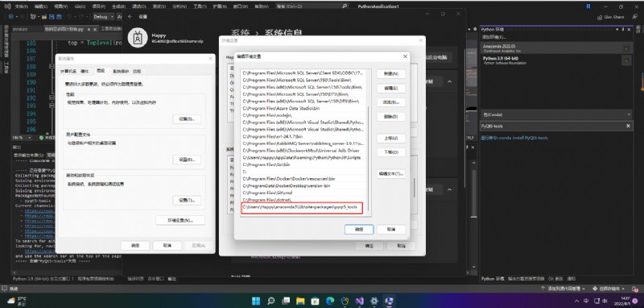This screenshot has width=644, height=308.
Task: Click performance 设置(S)... button
Action: (187, 119)
